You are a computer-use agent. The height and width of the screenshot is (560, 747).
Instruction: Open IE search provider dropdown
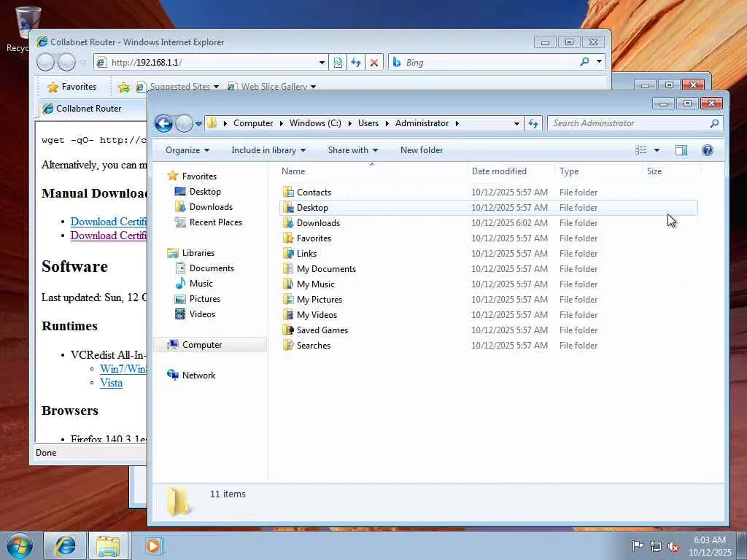click(599, 62)
